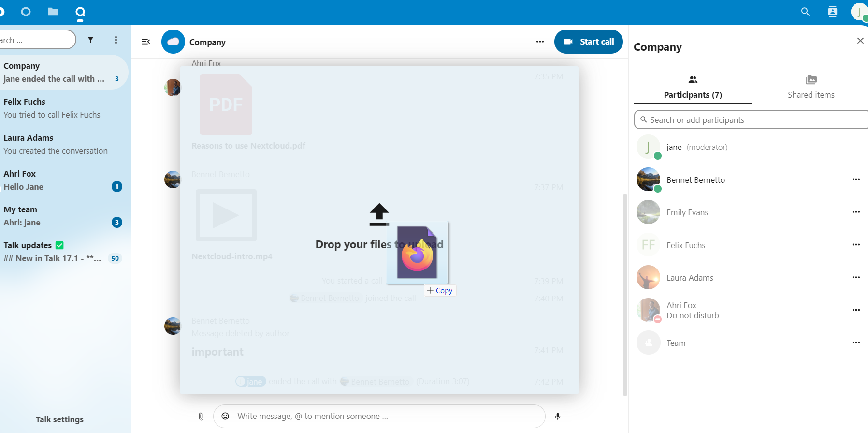Open Talk settings
868x433 pixels.
point(59,419)
